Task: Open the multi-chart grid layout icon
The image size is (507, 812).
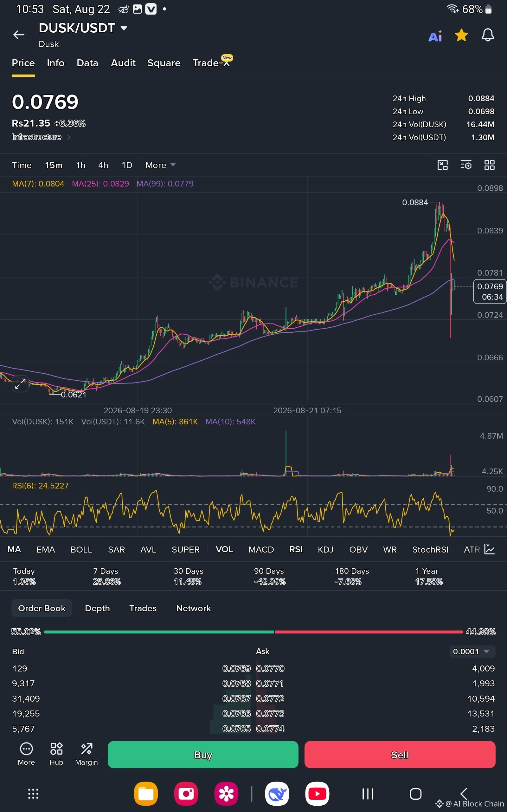Action: click(x=490, y=165)
